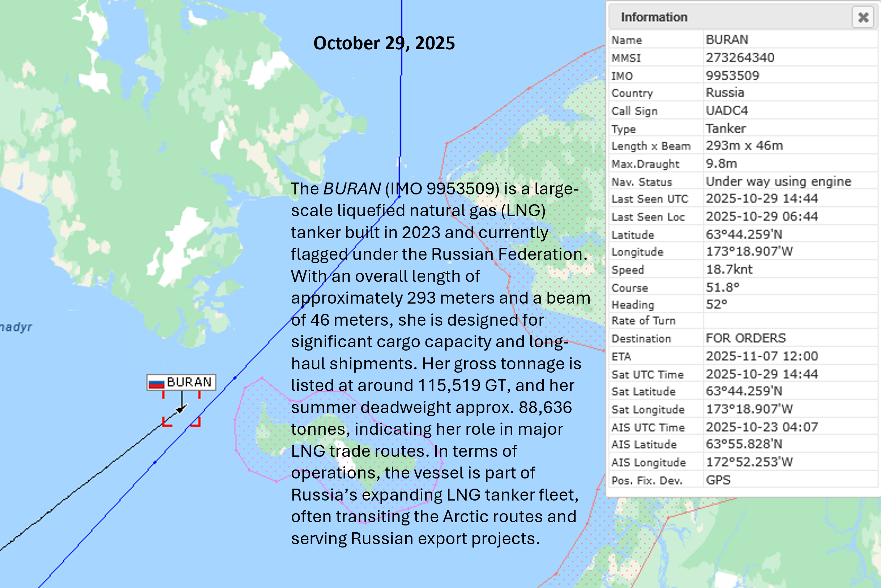Click the Anadyr map label

coord(16,327)
